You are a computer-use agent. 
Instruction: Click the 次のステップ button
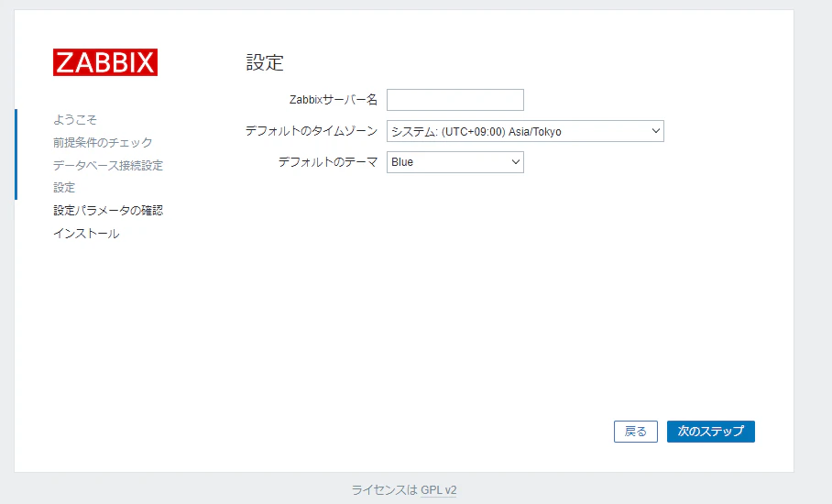tap(710, 432)
